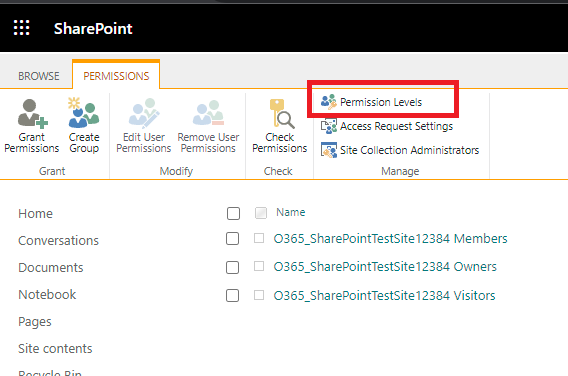Click the SharePoint title link

(93, 29)
